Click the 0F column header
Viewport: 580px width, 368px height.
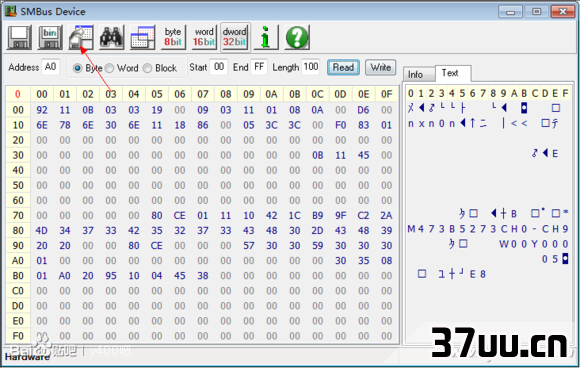pyautogui.click(x=387, y=94)
